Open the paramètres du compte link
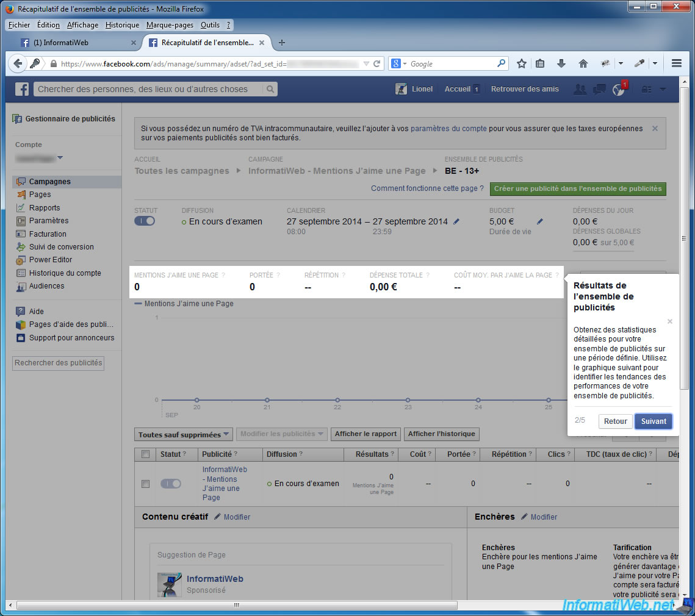Image resolution: width=695 pixels, height=616 pixels. coord(448,129)
